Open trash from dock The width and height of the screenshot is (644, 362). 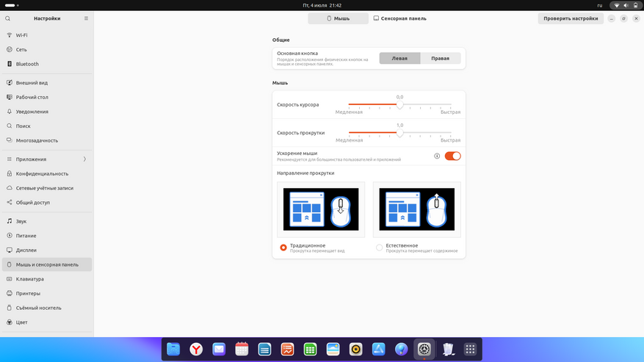click(448, 350)
